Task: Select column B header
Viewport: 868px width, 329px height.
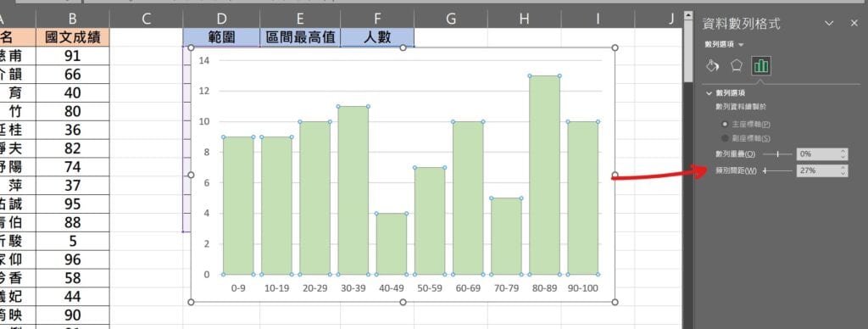Action: click(x=73, y=20)
